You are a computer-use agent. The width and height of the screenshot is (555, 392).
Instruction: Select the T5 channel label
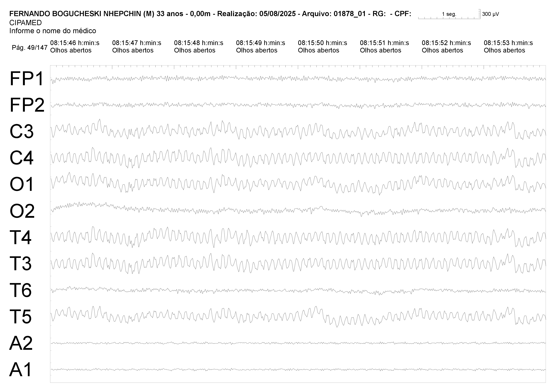tap(21, 316)
